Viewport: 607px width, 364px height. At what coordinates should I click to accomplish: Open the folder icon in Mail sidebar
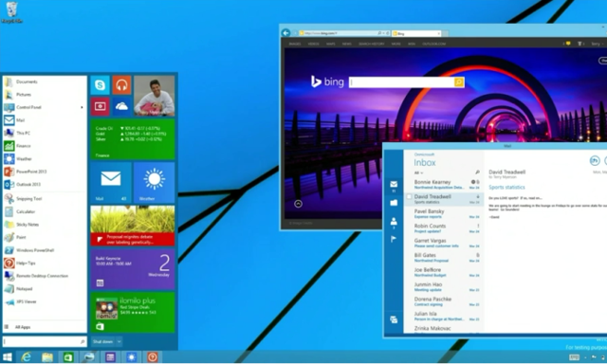[394, 203]
